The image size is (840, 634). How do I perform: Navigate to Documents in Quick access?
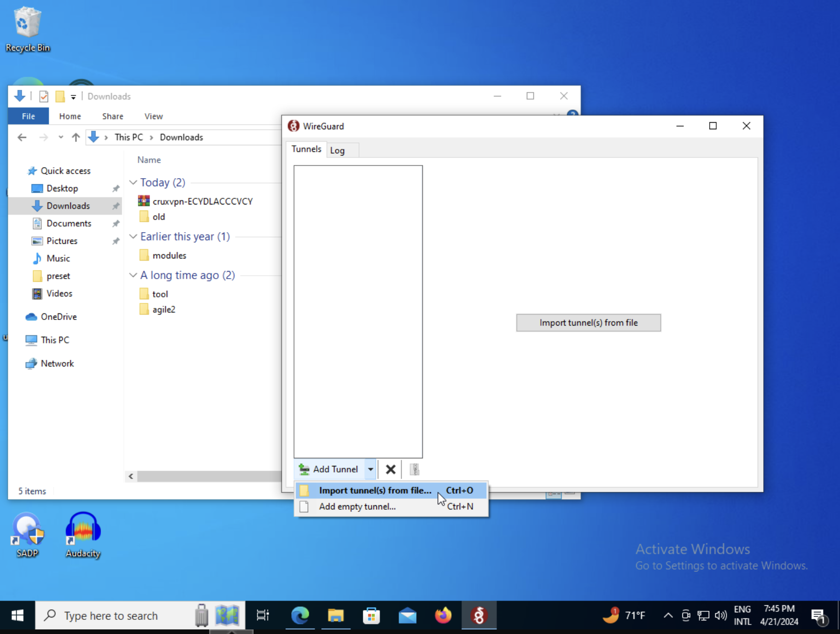pyautogui.click(x=69, y=223)
